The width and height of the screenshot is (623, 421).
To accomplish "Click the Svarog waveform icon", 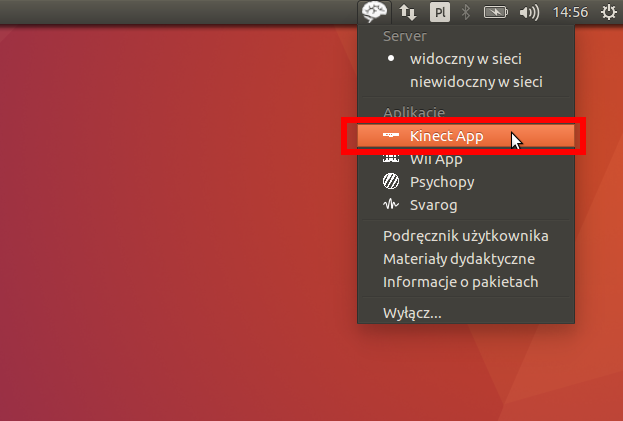I will [391, 205].
